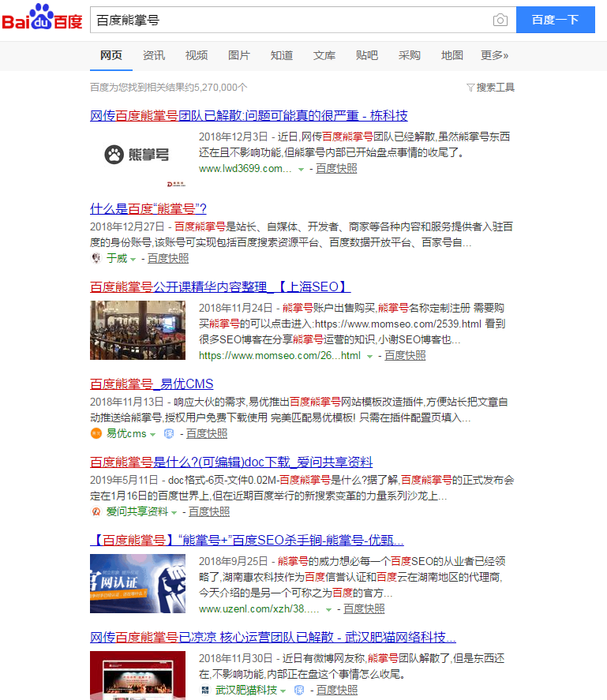Open 百度快照 for 易优cms result
The height and width of the screenshot is (700, 607).
tap(207, 433)
